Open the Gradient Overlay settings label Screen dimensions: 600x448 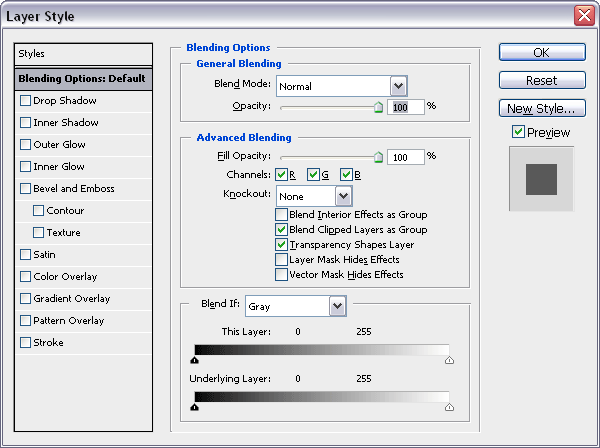[72, 298]
